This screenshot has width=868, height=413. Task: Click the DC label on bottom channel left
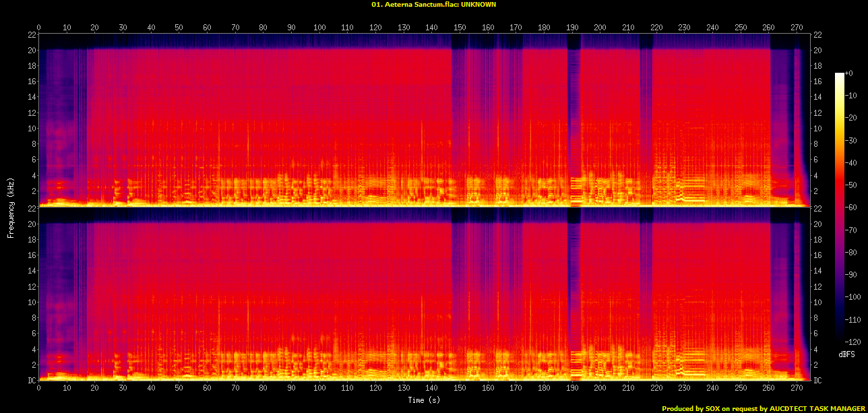[x=31, y=380]
